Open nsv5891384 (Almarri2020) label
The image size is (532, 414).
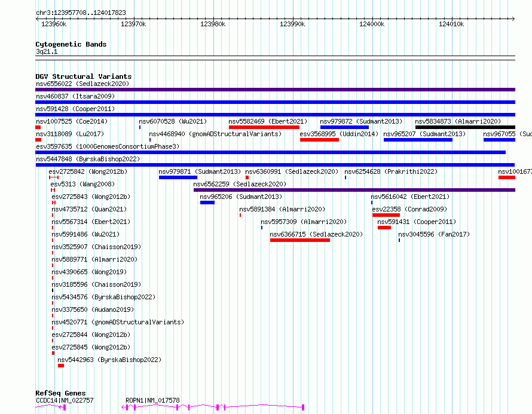click(282, 209)
